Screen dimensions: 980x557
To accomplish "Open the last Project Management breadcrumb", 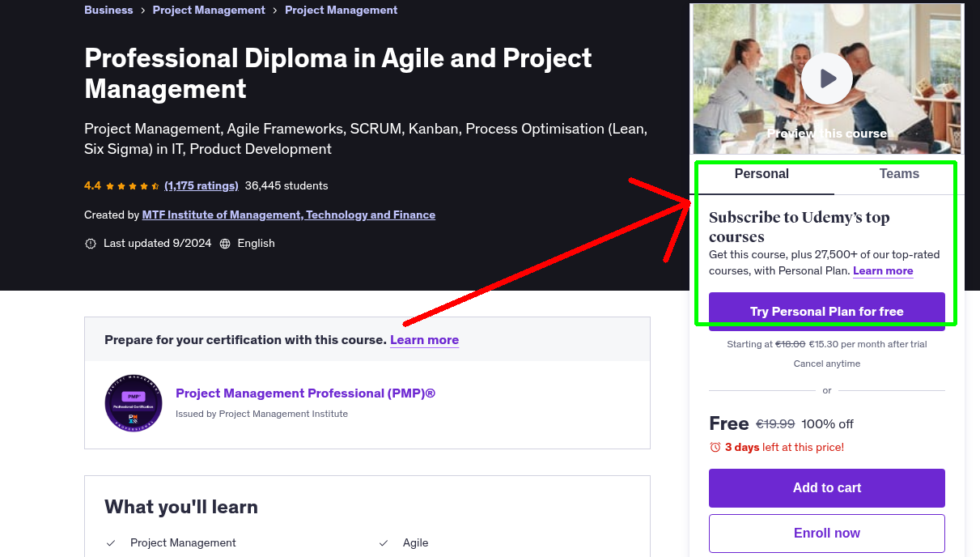I will click(x=342, y=10).
